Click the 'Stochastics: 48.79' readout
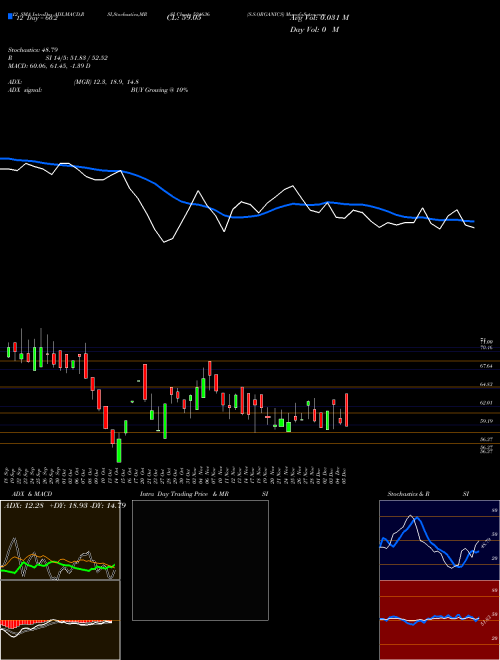This screenshot has height=660, width=500. (x=32, y=50)
